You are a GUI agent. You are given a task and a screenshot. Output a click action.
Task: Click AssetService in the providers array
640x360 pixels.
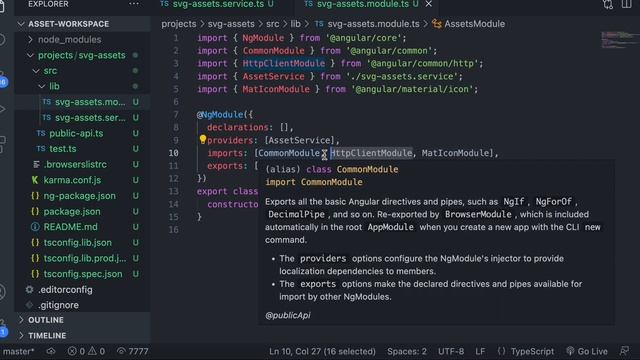click(299, 140)
